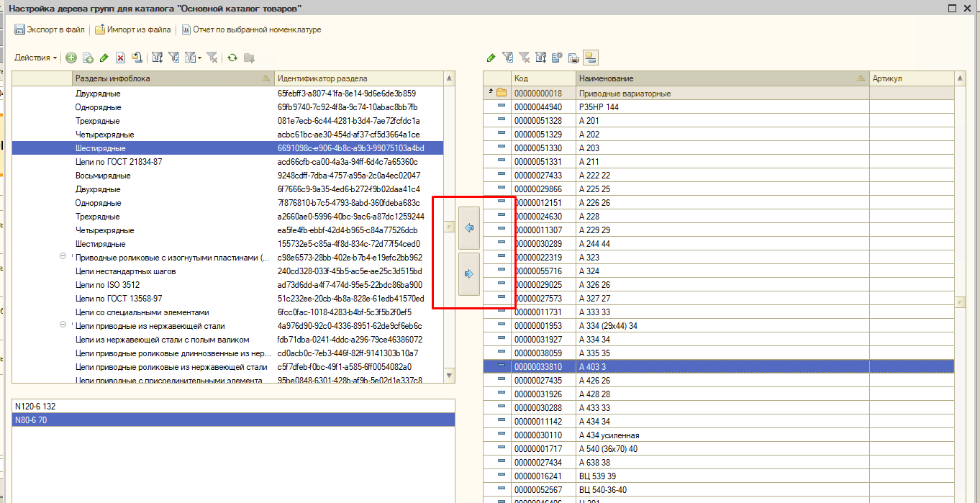Viewport: 980px width, 503px height.
Task: Open right panel's selection and sorting icon
Action: [x=540, y=58]
